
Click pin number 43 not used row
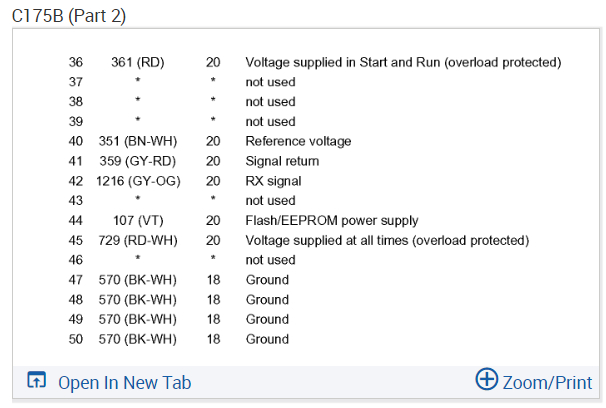point(76,201)
